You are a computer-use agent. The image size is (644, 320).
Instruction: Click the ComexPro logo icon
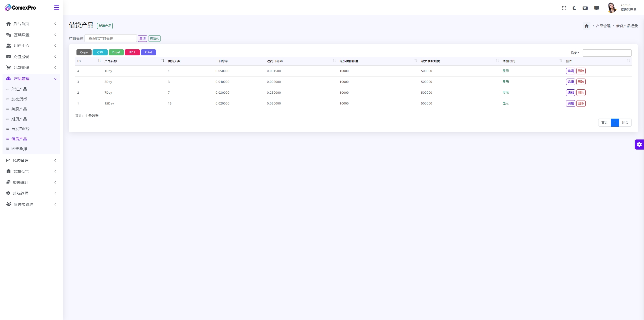click(7, 7)
